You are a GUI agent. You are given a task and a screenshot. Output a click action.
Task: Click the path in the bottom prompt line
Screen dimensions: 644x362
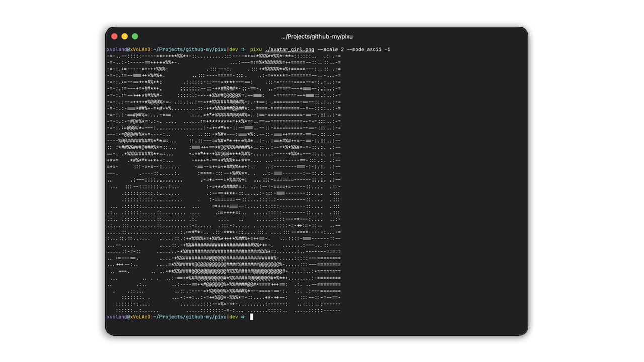(x=190, y=317)
